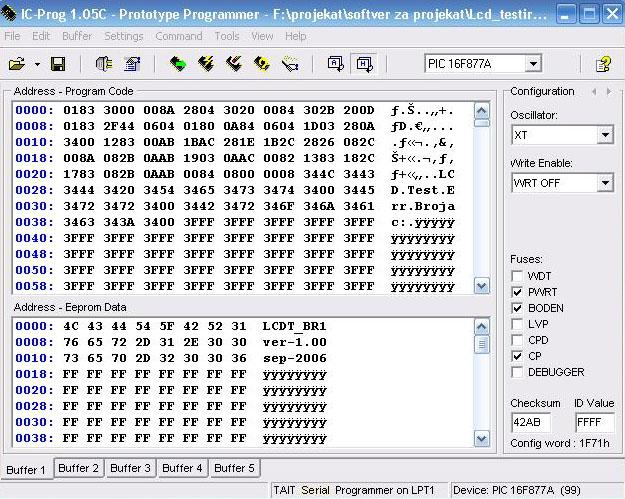
Task: Switch to Buffer 4 tab
Action: click(182, 468)
